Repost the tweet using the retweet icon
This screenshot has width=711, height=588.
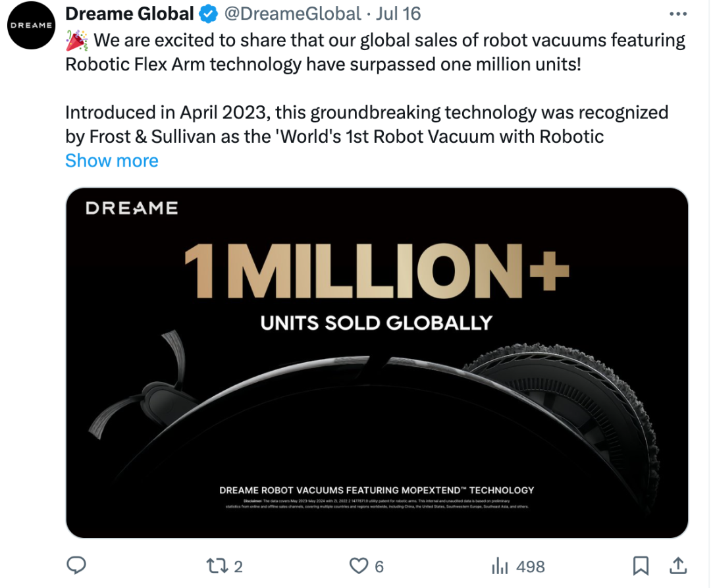pos(216,566)
